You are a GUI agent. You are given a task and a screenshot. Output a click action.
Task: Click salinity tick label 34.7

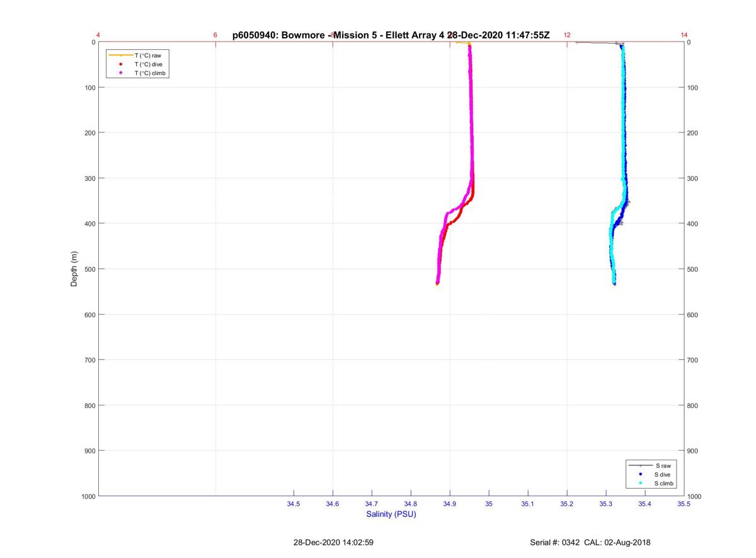coord(372,504)
